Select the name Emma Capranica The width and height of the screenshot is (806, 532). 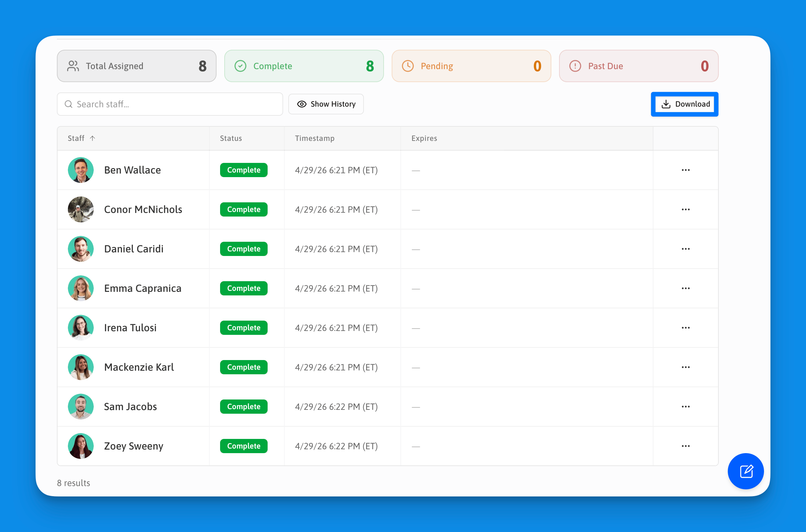(143, 288)
